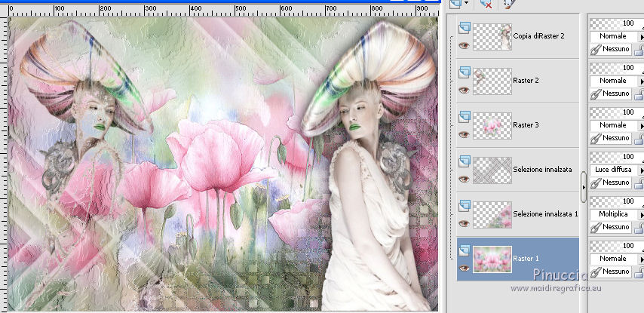Viewport: 644px width, 313px height.
Task: Click the layers panel splitter arrow handle
Action: pos(584,187)
